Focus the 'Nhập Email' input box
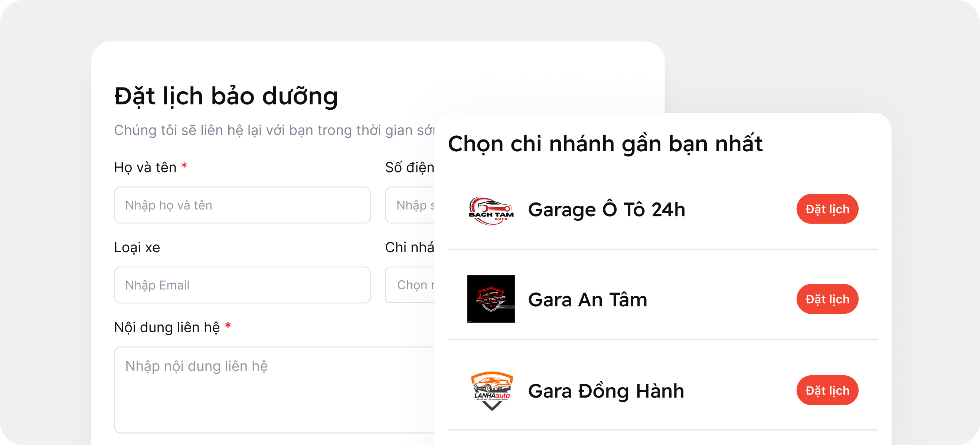980x445 pixels. [x=242, y=285]
